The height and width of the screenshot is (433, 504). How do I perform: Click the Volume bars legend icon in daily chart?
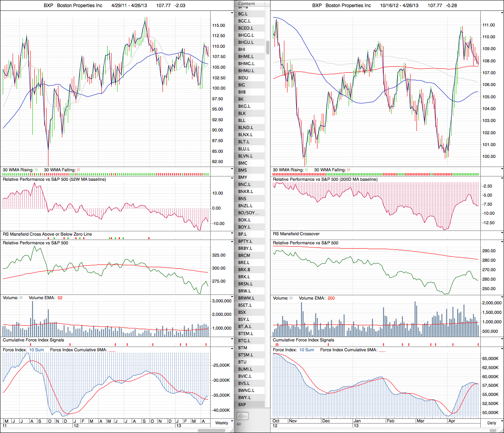(x=291, y=298)
